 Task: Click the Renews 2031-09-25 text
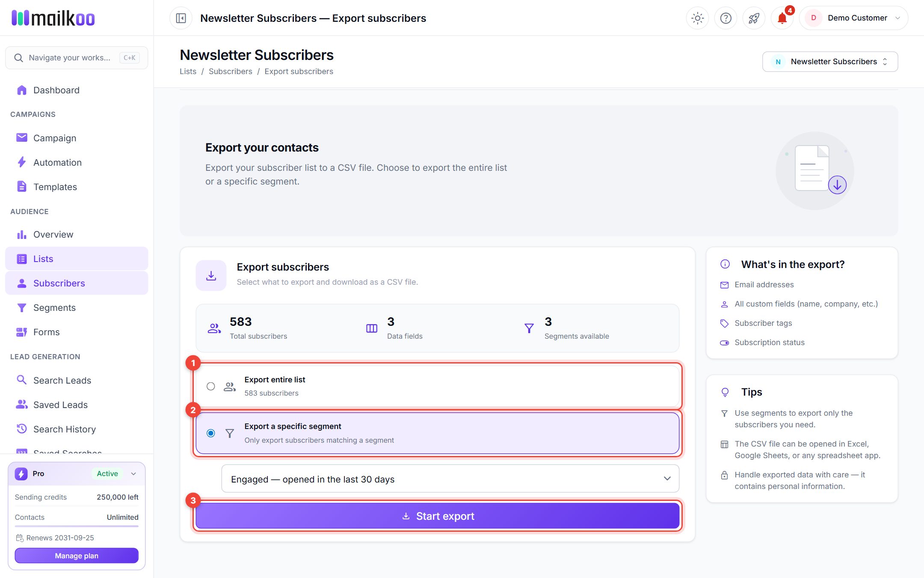60,538
